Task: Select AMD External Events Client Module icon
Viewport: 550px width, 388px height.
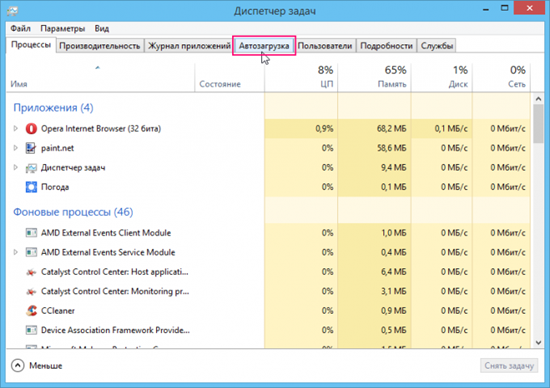Action: [x=31, y=233]
